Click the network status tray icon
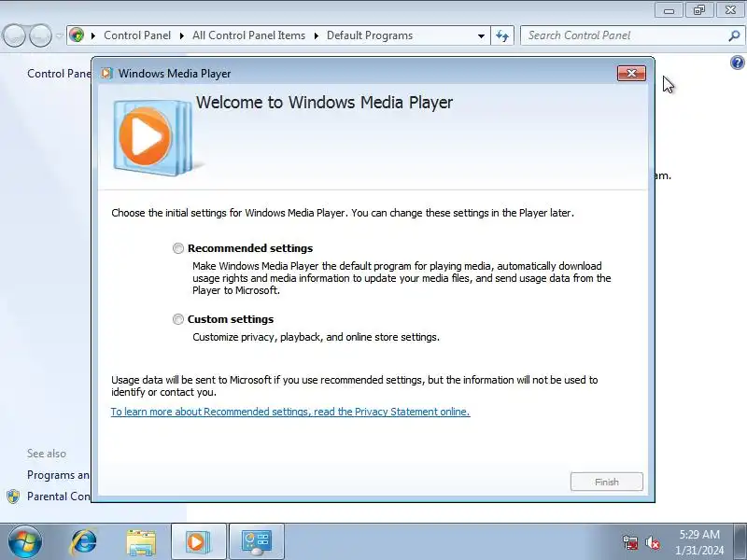 coord(630,542)
